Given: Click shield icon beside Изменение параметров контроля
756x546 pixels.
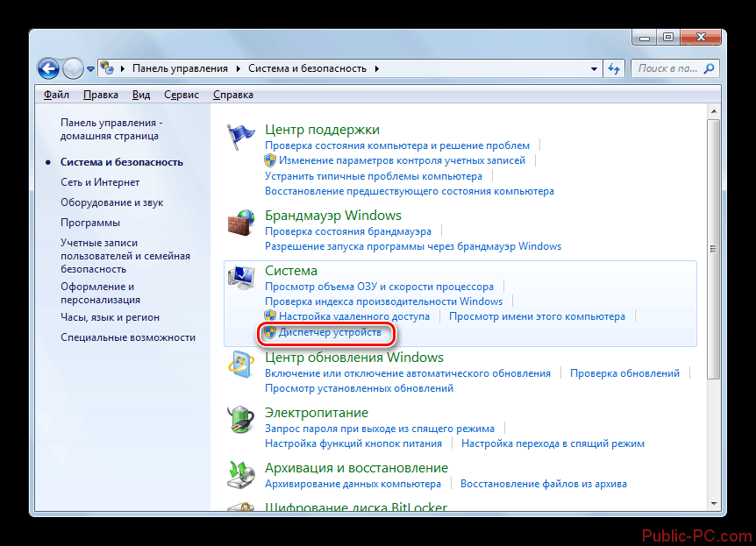Looking at the screenshot, I should coord(270,160).
